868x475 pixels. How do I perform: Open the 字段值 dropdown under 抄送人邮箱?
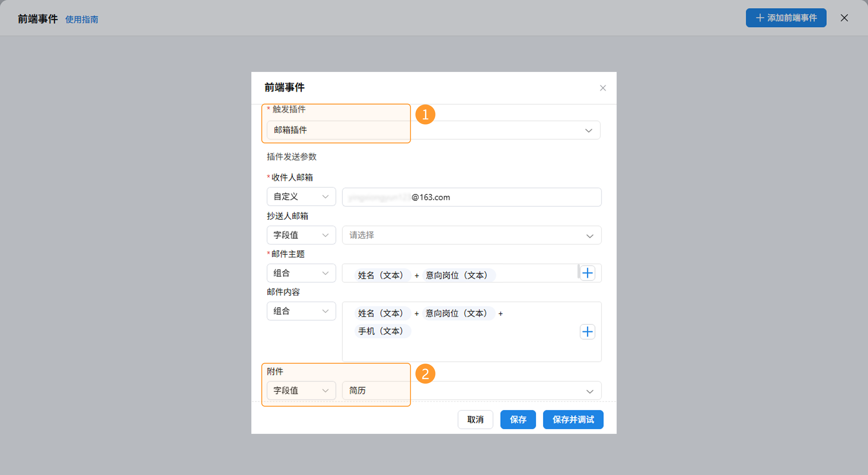(301, 235)
